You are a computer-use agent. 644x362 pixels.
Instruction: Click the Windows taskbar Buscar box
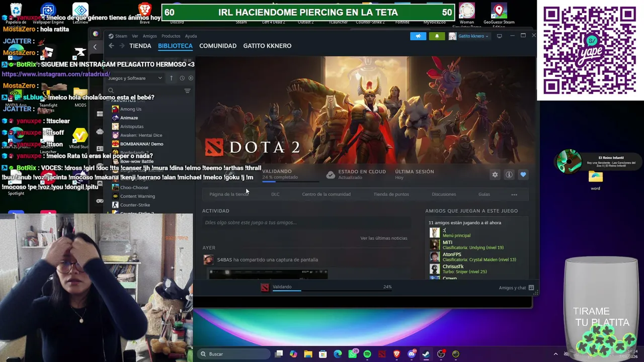click(232, 354)
